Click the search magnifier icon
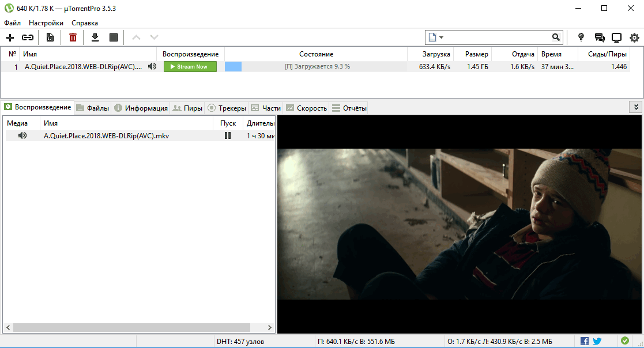This screenshot has height=348, width=644. [556, 37]
